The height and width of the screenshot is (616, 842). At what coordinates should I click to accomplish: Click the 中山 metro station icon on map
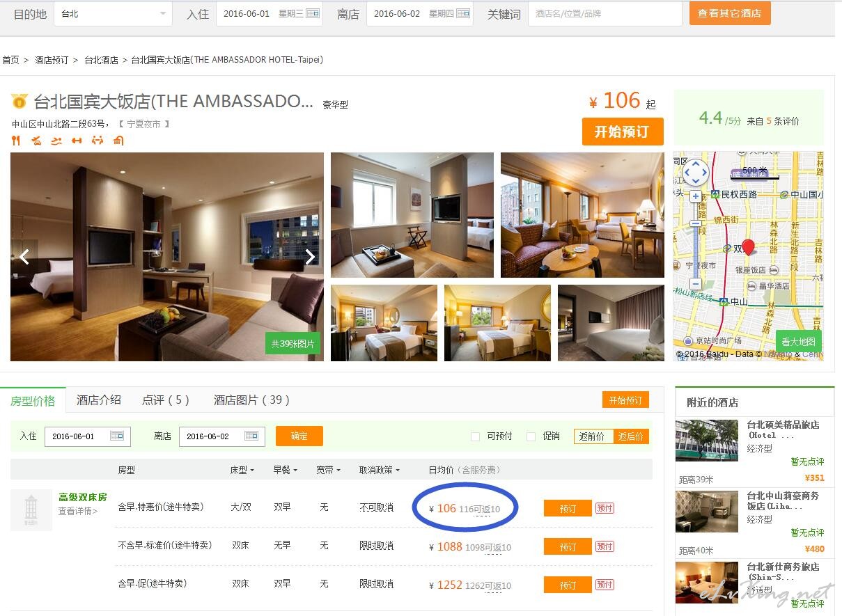click(724, 302)
